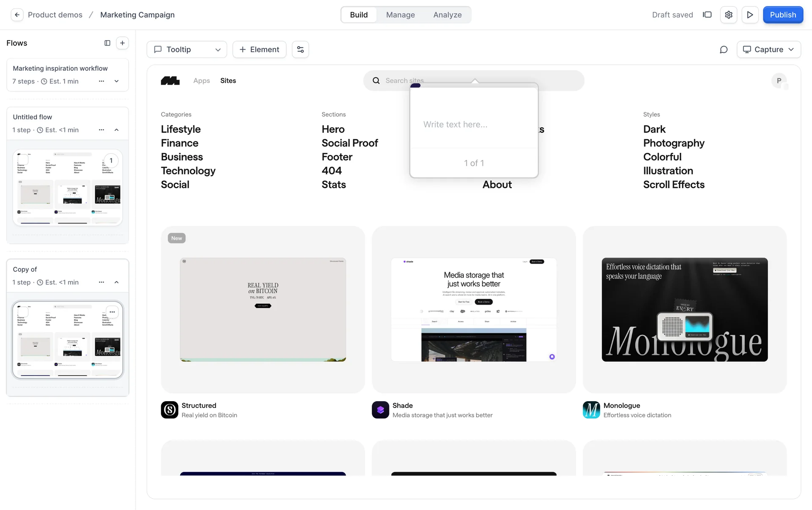This screenshot has width=812, height=510.
Task: Toggle the Flows panel collapse icon
Action: 107,43
